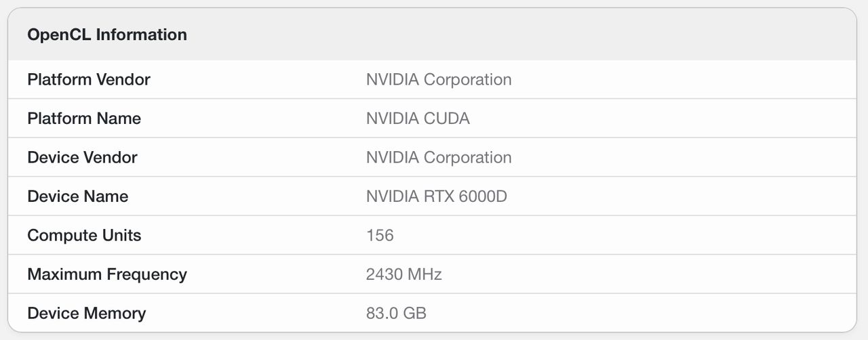Click the Device Memory label
This screenshot has width=868, height=340.
coord(86,313)
